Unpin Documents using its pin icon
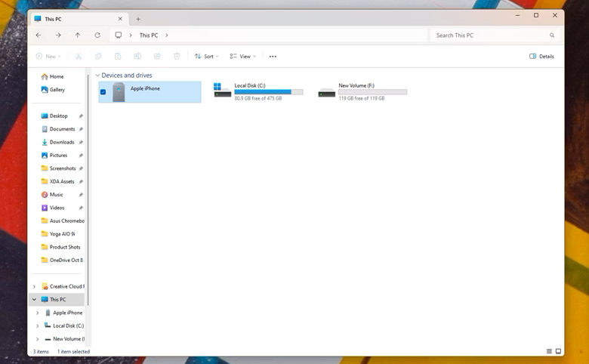 click(81, 130)
